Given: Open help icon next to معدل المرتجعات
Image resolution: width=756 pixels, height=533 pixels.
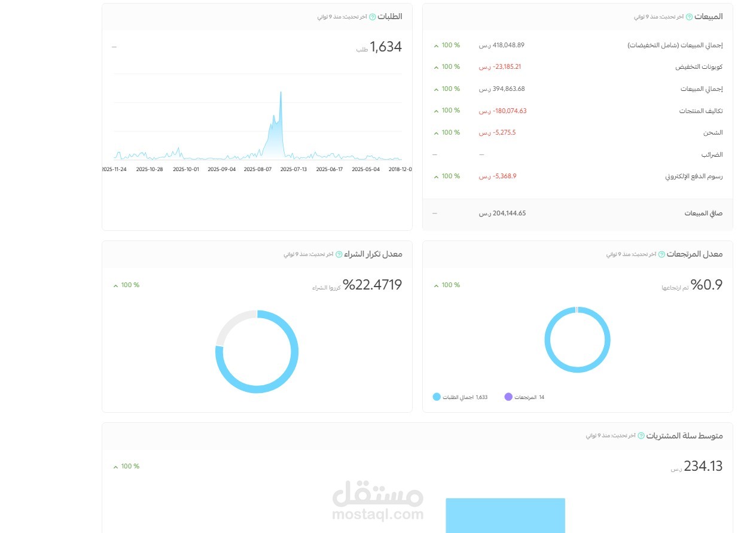Looking at the screenshot, I should (661, 254).
